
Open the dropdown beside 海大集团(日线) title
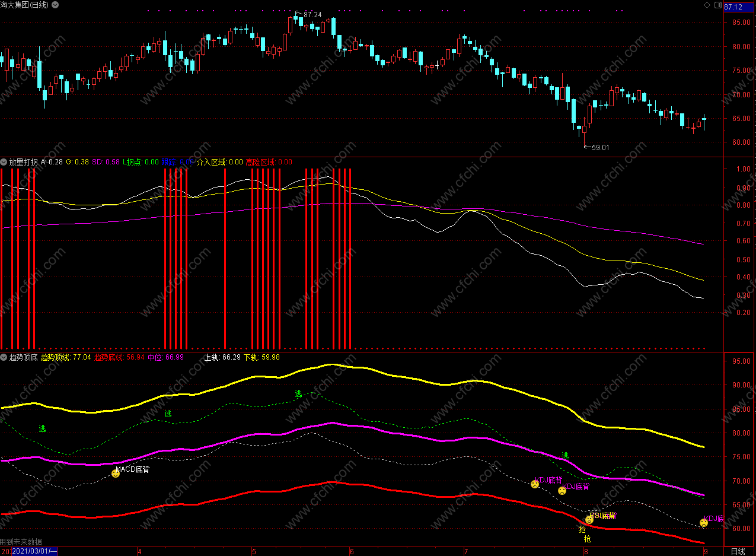[56, 5]
